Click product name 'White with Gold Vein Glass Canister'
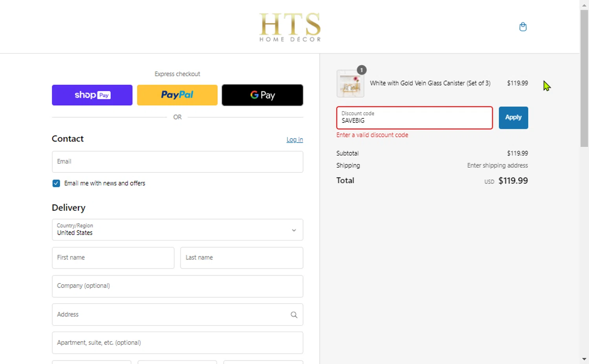589x364 pixels. pyautogui.click(x=430, y=83)
